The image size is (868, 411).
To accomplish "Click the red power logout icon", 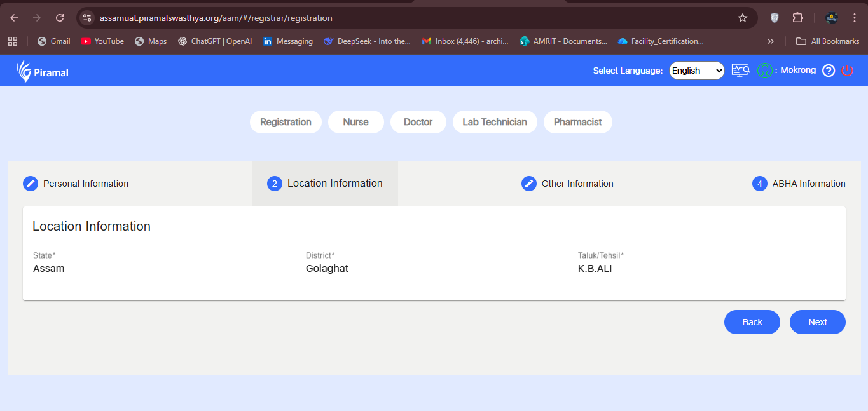I will [847, 71].
